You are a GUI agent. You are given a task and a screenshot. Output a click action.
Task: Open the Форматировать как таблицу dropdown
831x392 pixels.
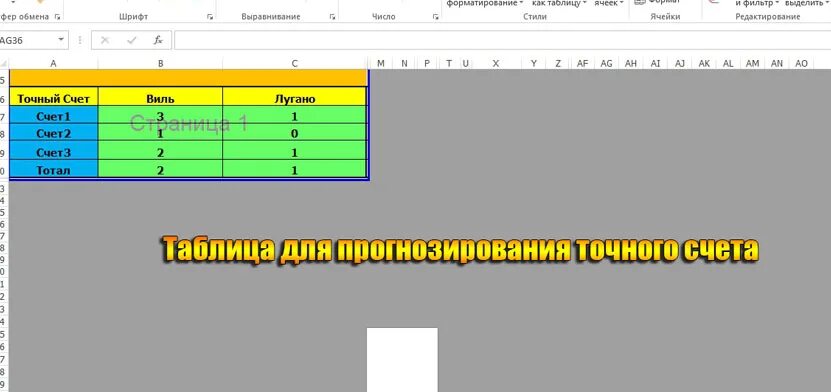point(559,3)
